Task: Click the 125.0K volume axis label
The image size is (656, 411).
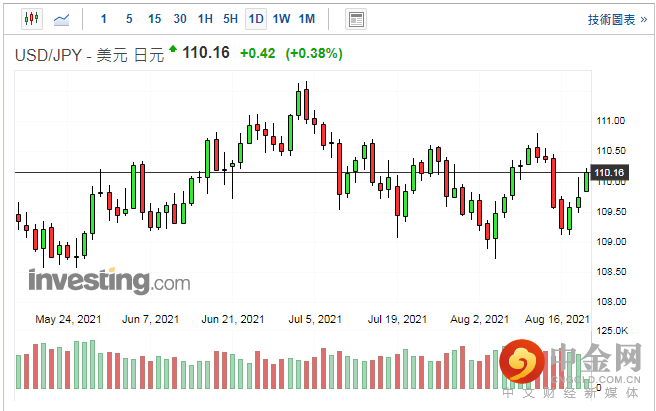Action: [611, 332]
